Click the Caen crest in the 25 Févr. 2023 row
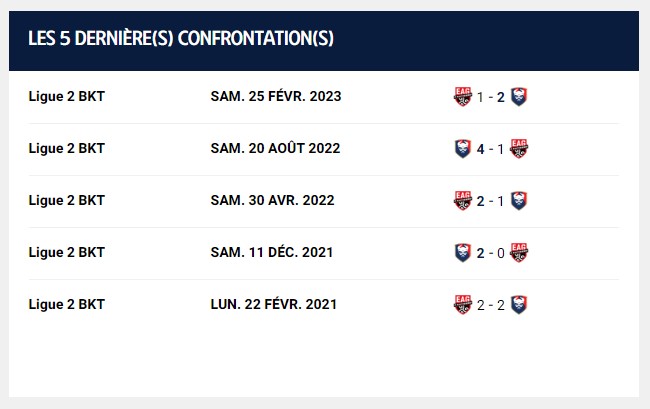This screenshot has width=650, height=409. pyautogui.click(x=519, y=97)
